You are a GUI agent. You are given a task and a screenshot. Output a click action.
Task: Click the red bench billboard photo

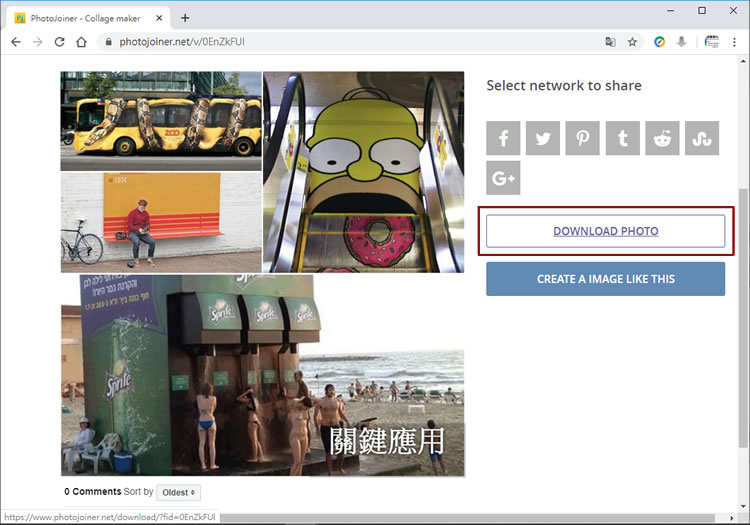(161, 223)
